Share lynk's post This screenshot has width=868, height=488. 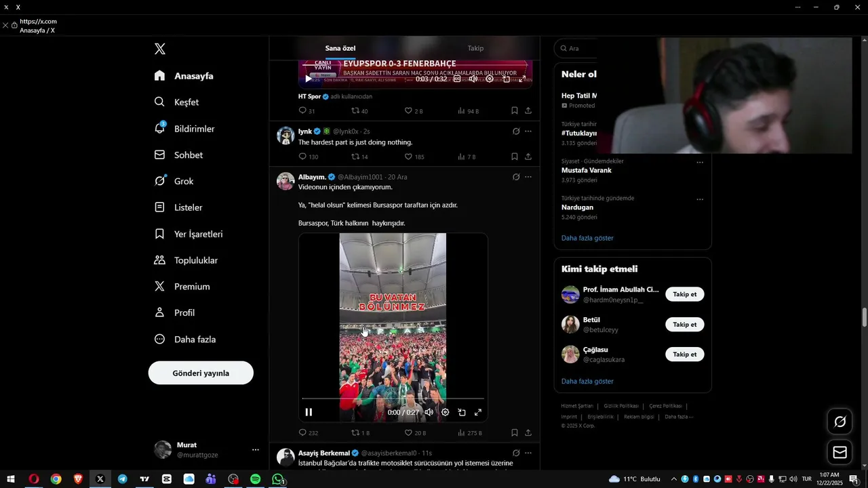[528, 157]
